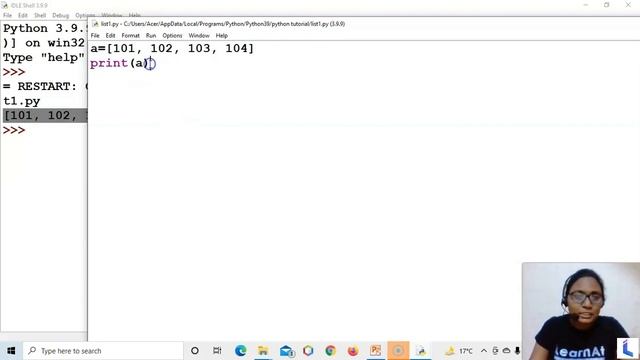
Task: Click the orange recorder icon on taskbar
Action: coord(398,351)
